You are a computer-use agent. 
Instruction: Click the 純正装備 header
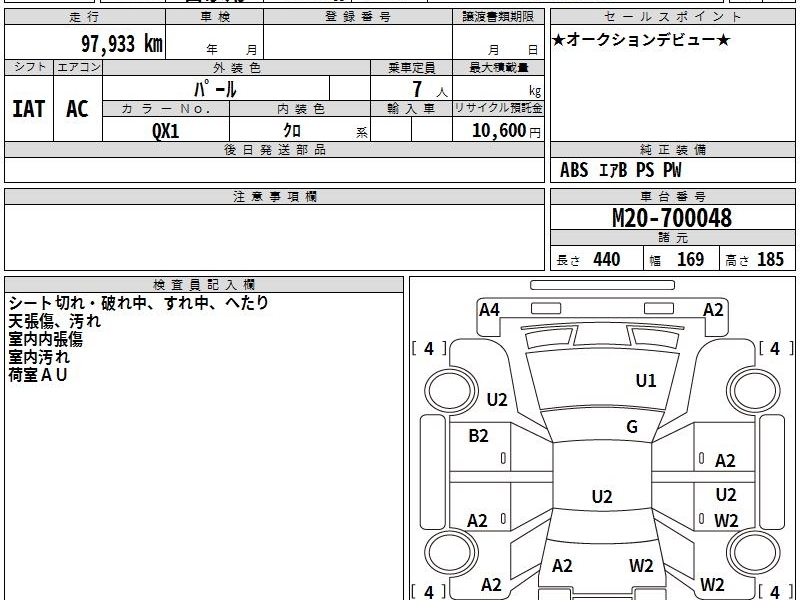(x=672, y=149)
